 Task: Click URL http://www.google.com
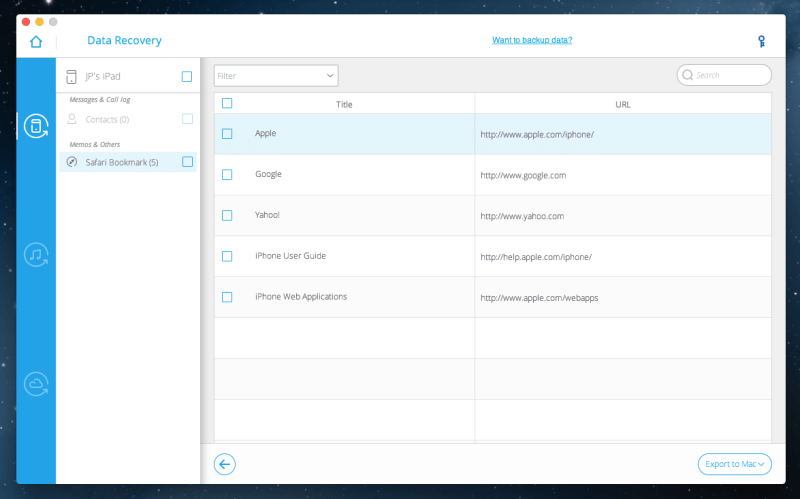click(x=523, y=176)
